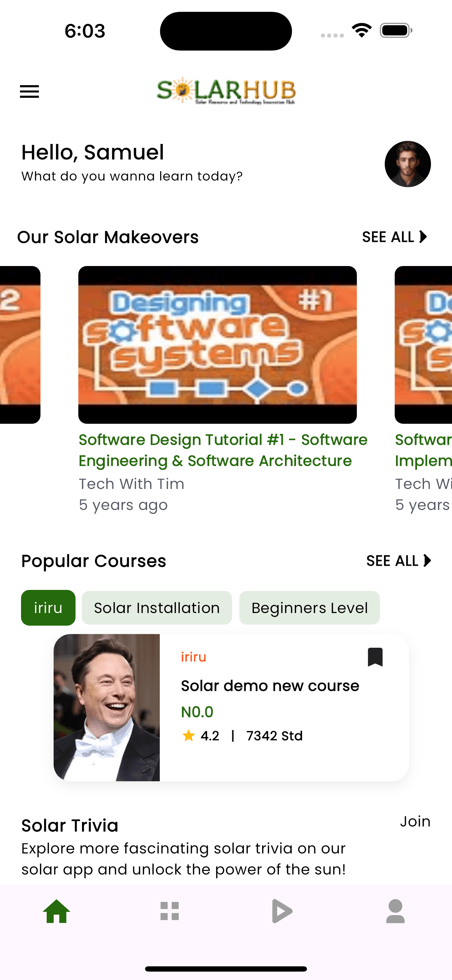
Task: Select the Beginners Level category chip
Action: (309, 608)
